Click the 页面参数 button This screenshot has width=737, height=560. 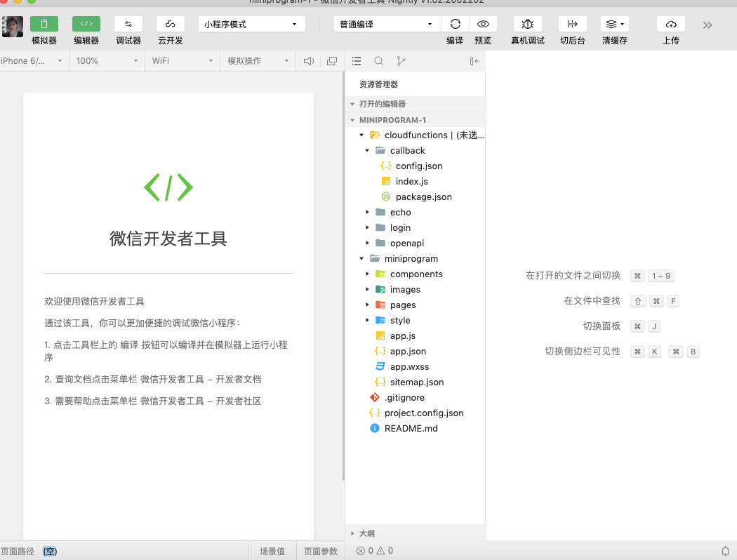pyautogui.click(x=321, y=551)
